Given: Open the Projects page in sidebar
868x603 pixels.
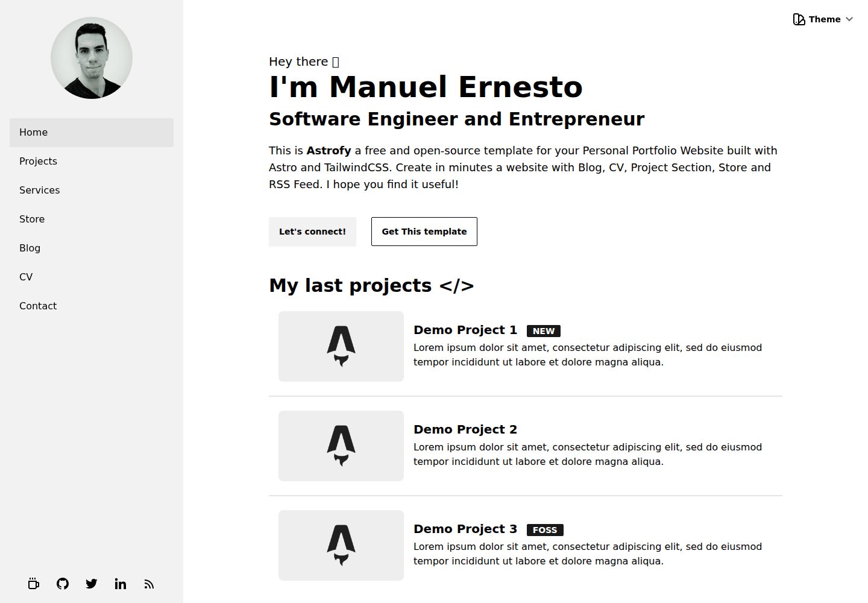Looking at the screenshot, I should pos(92,162).
